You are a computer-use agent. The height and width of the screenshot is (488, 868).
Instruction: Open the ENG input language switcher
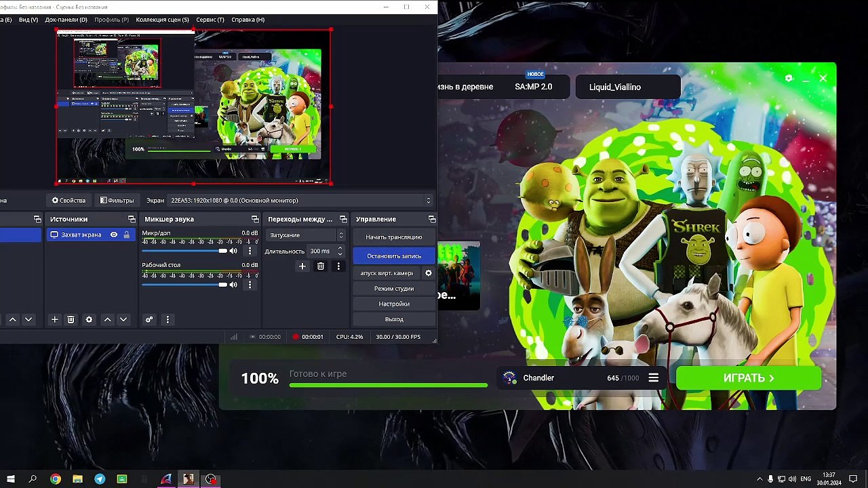point(806,479)
